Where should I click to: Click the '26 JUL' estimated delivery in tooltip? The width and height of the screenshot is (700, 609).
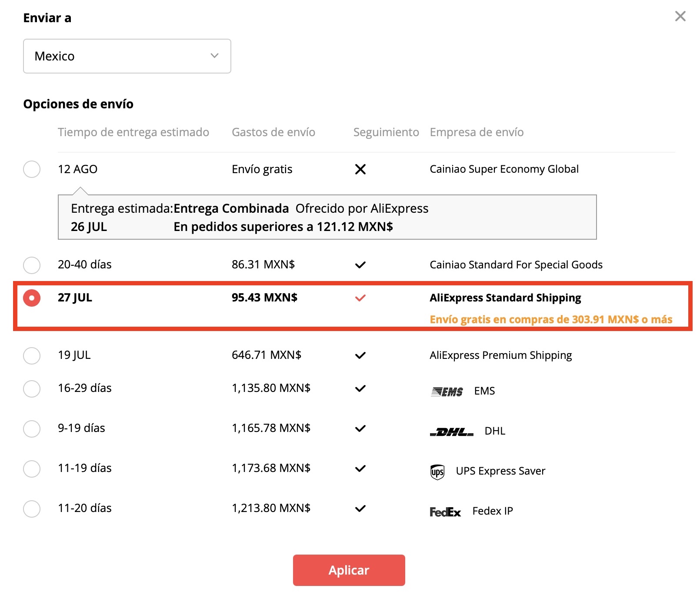coord(89,227)
